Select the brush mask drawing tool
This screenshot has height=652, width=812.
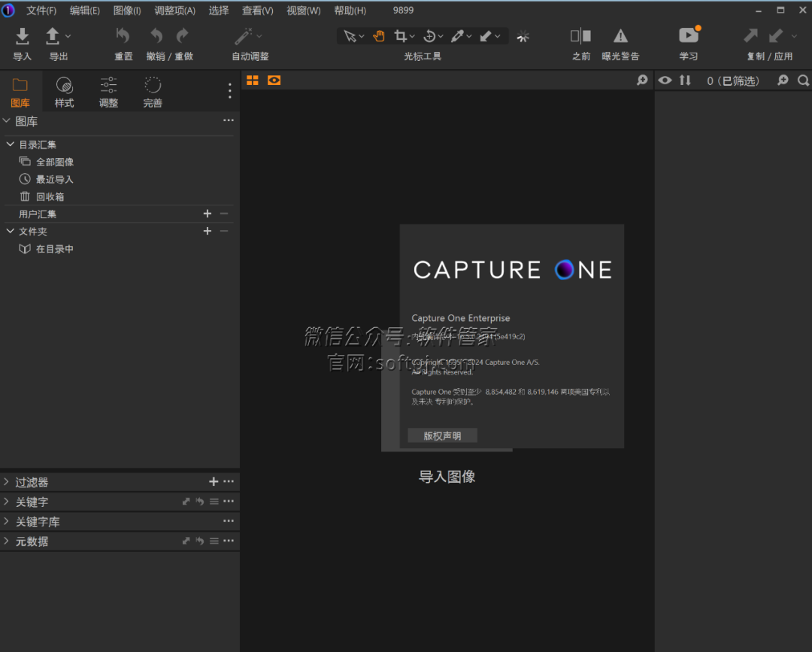click(x=486, y=36)
